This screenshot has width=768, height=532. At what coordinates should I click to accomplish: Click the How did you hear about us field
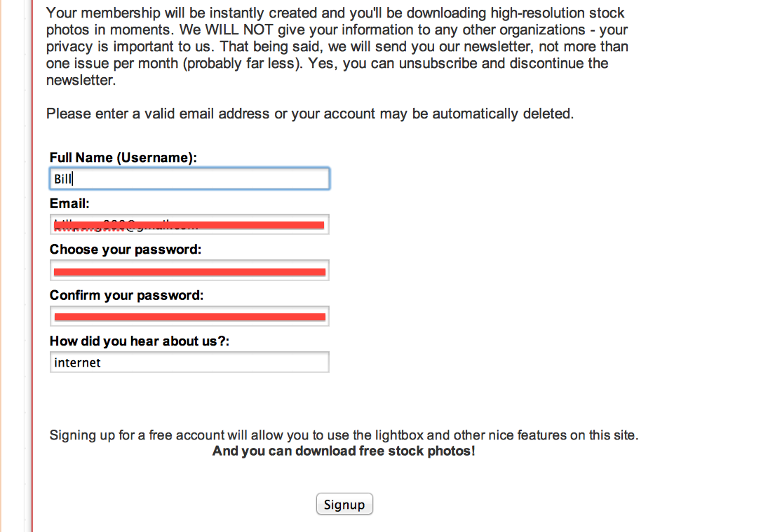(189, 362)
